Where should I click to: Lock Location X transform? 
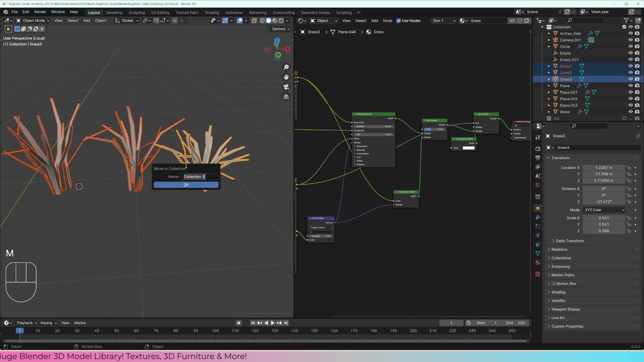pyautogui.click(x=629, y=168)
